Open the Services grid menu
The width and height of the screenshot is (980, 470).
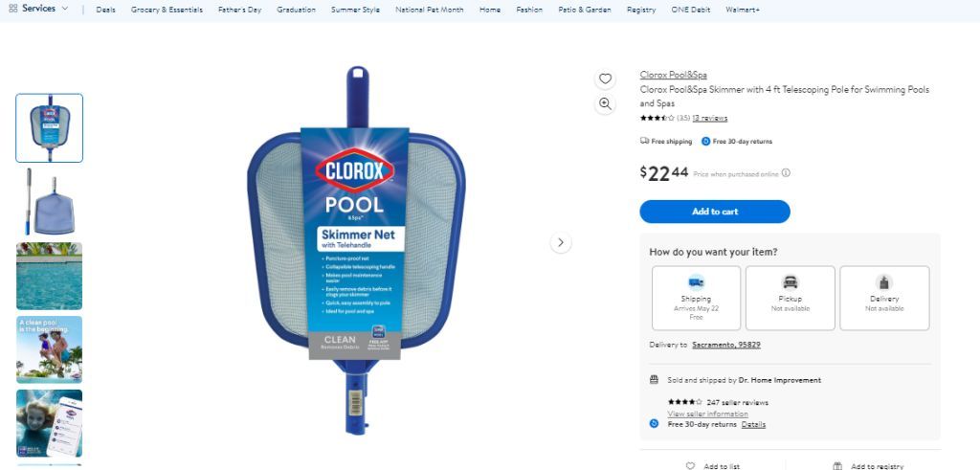coord(38,9)
